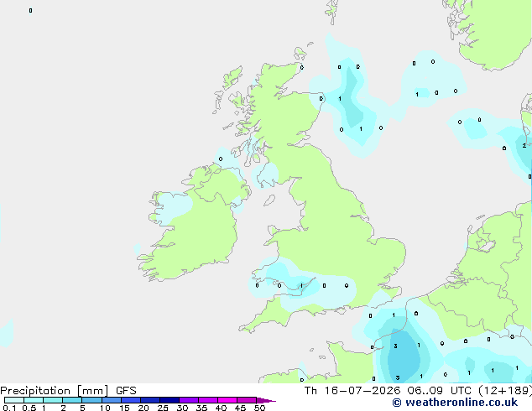Select the 2–5 mm legend swatch

[72, 400]
